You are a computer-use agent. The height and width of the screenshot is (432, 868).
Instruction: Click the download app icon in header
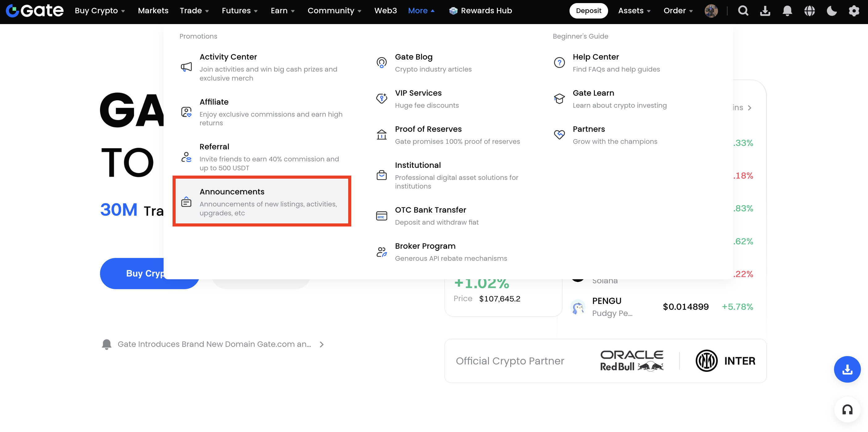[765, 11]
